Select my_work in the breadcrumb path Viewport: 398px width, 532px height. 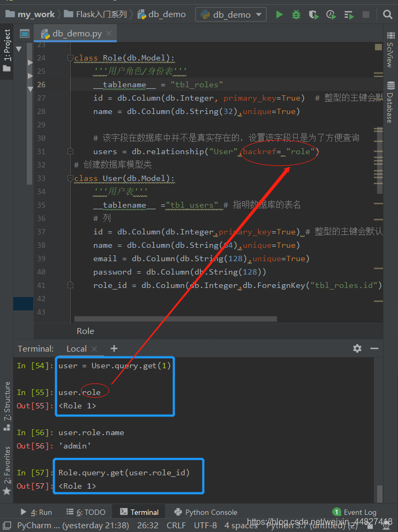point(31,14)
